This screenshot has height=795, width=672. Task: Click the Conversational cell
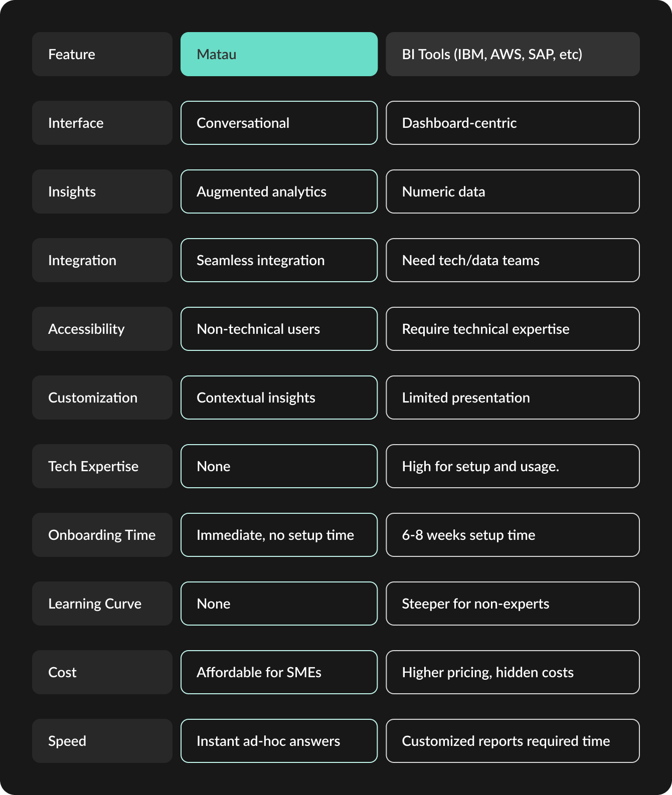click(x=279, y=123)
